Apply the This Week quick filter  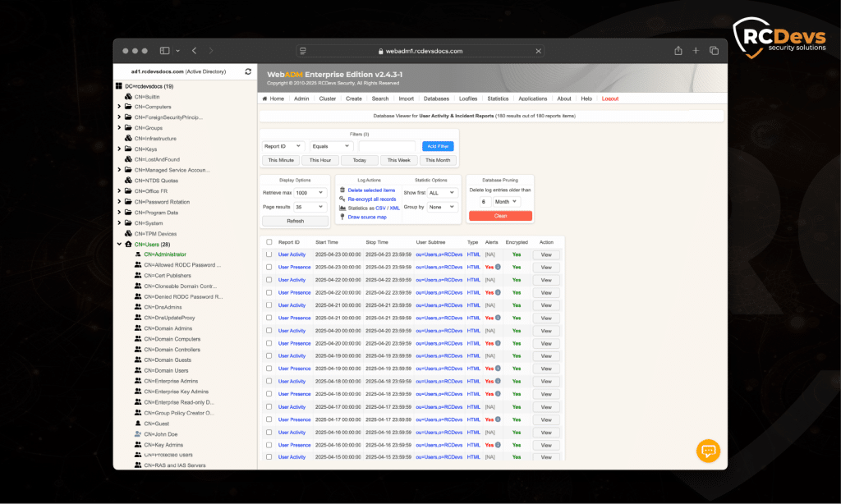398,160
